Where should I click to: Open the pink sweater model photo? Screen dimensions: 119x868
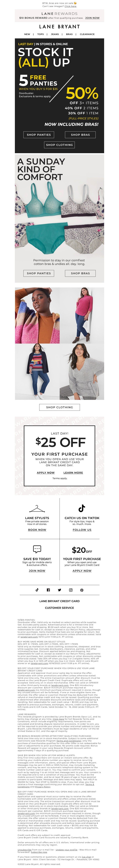pos(82,315)
